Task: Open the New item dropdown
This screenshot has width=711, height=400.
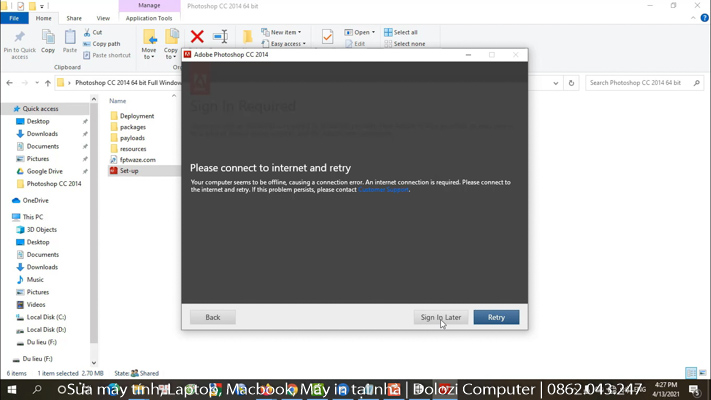Action: tap(283, 32)
